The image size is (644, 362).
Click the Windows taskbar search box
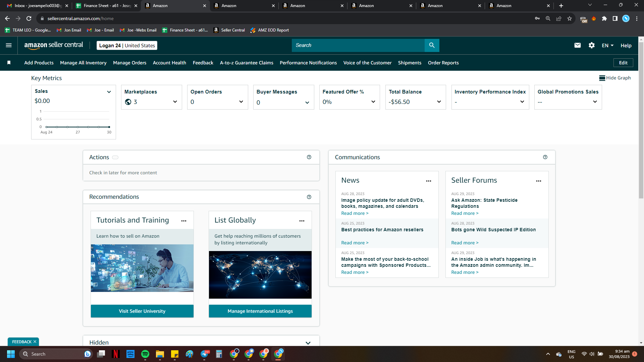coord(56,354)
